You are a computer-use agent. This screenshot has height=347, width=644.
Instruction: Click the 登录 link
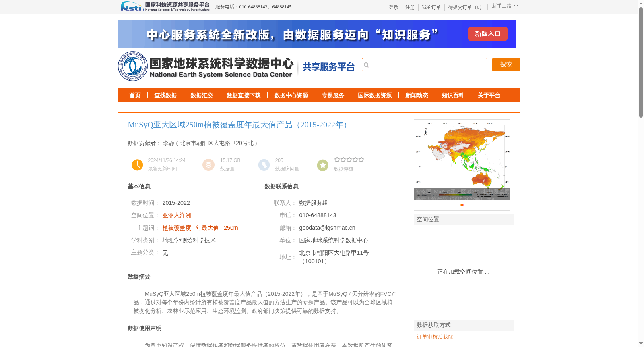(x=394, y=7)
